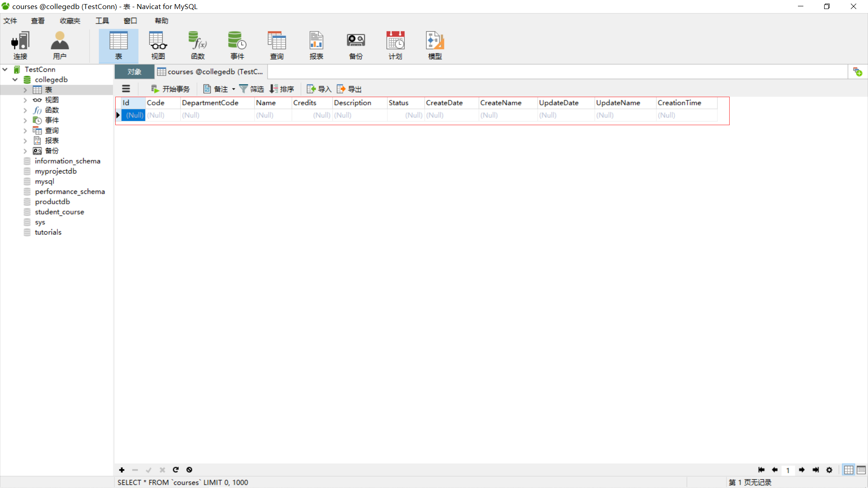Open the 视图 (View) toolbar icon
The width and height of the screenshot is (868, 488).
[158, 45]
